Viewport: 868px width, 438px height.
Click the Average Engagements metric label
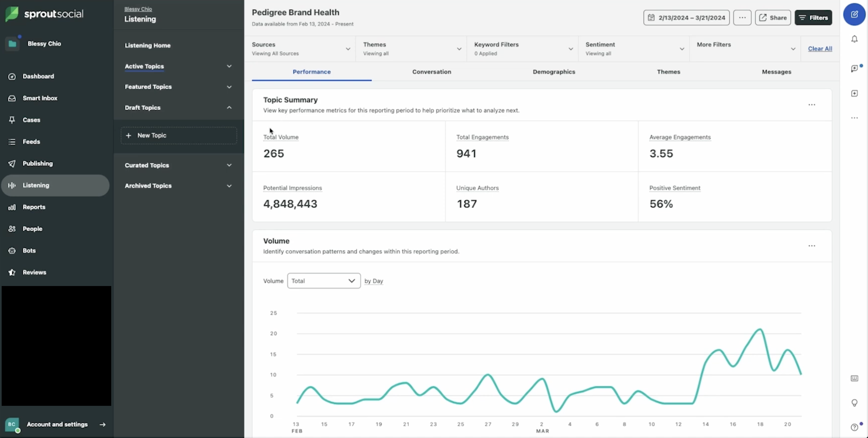click(x=680, y=137)
